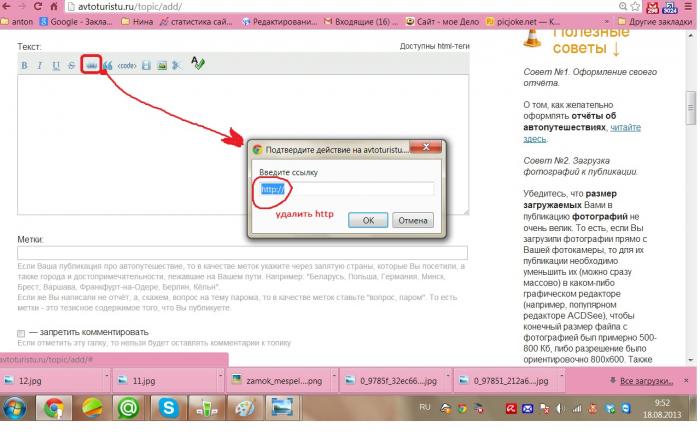Click the URL input field containing http://
The height and width of the screenshot is (438, 700).
click(345, 188)
